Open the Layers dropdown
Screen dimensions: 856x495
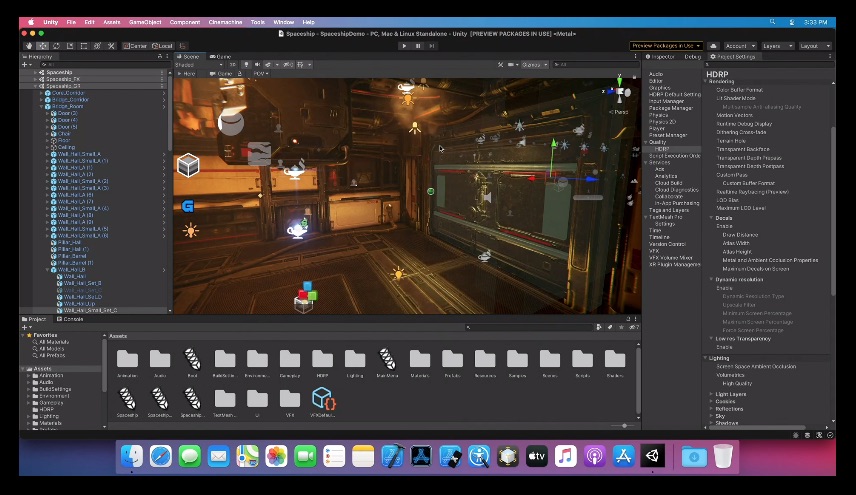[776, 46]
